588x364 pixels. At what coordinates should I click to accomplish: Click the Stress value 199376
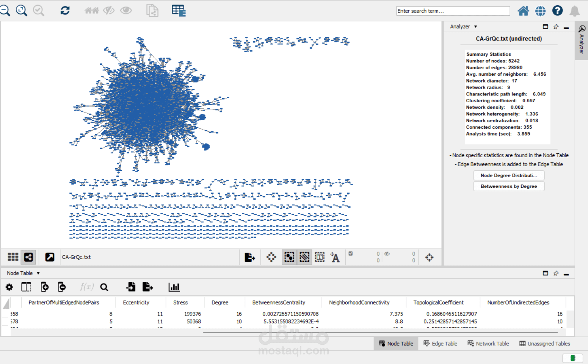(x=193, y=314)
